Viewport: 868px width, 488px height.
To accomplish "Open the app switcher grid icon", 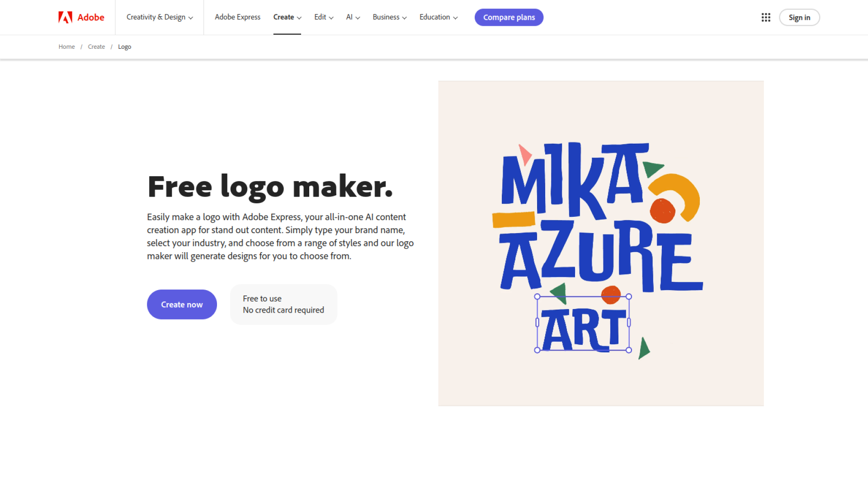I will tap(766, 17).
